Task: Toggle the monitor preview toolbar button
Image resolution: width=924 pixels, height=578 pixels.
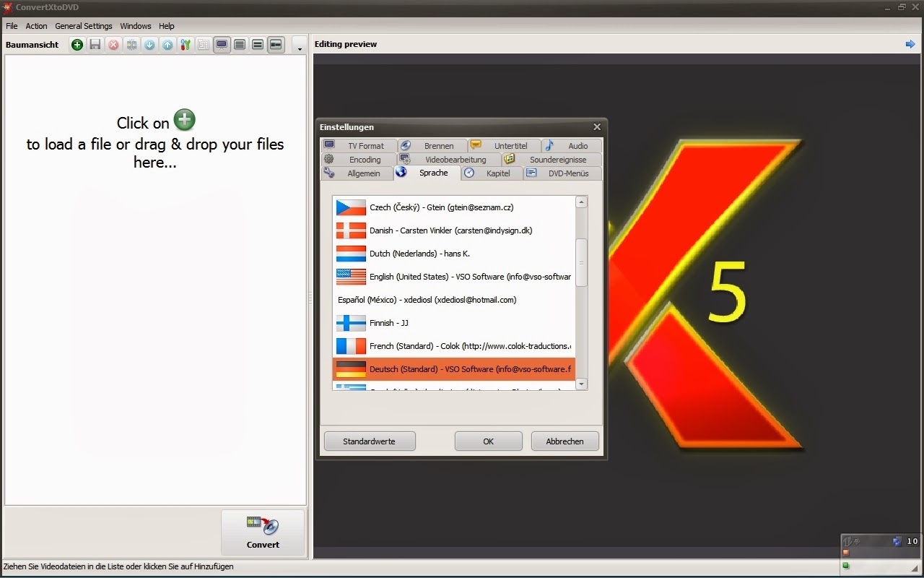Action: (222, 45)
